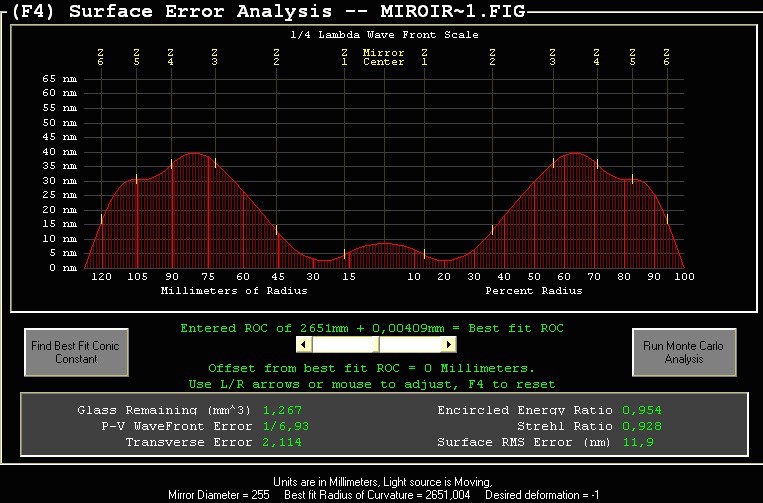Click the Offset from best fit ROC text
The image size is (763, 503).
371,368
